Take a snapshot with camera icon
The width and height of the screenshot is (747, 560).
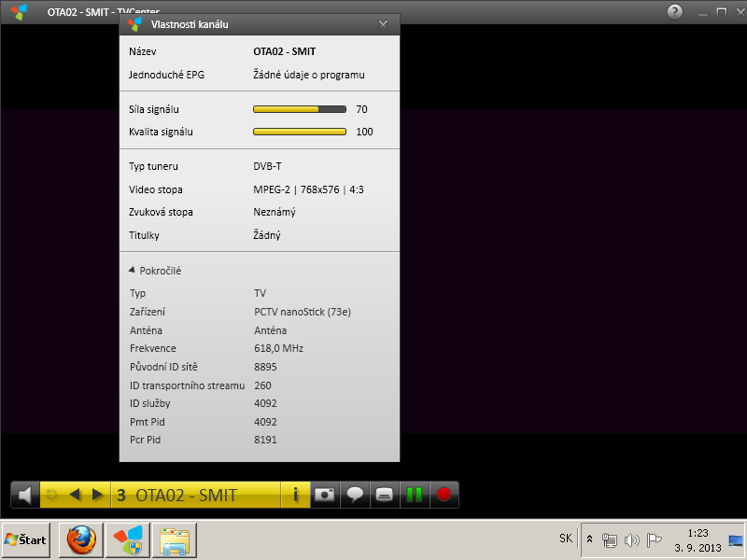click(324, 495)
